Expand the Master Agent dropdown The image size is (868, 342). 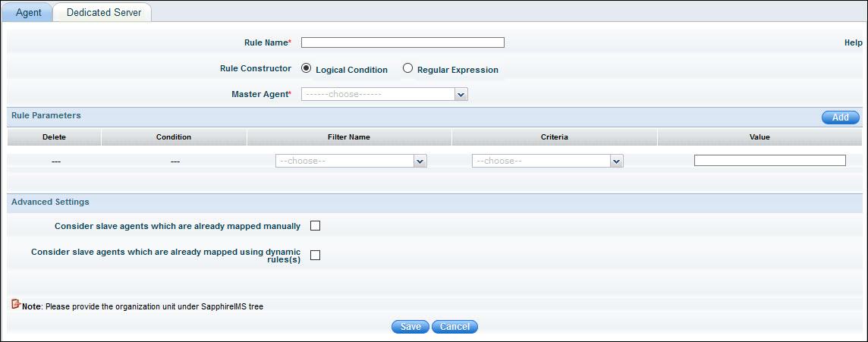tap(384, 95)
